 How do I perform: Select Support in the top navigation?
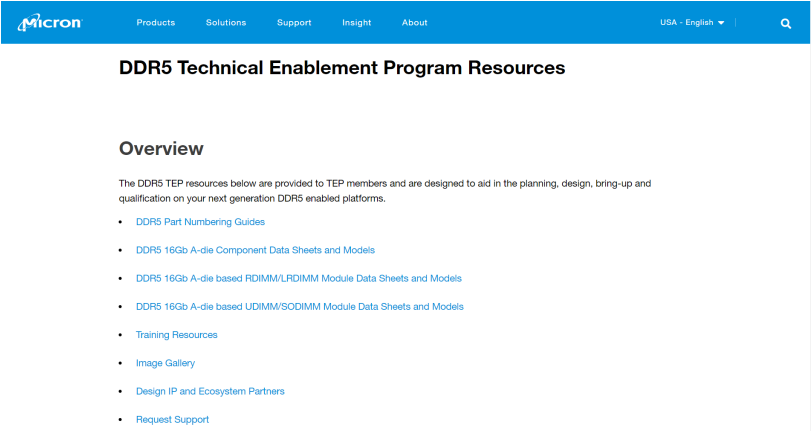pyautogui.click(x=294, y=22)
